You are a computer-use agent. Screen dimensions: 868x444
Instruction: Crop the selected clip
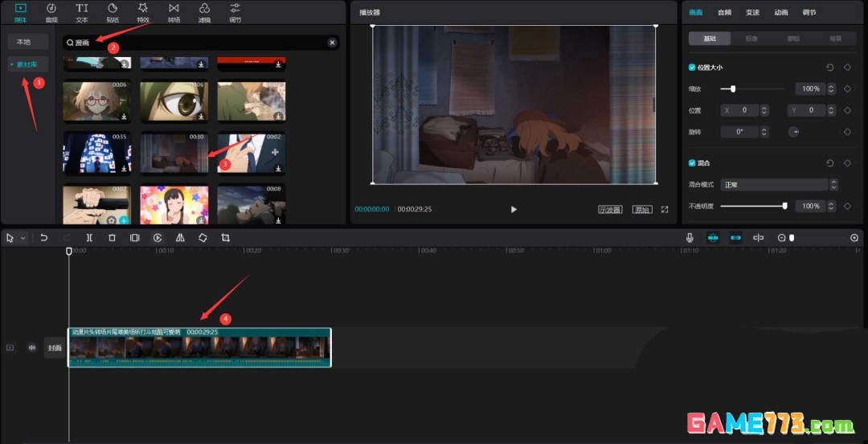[225, 238]
